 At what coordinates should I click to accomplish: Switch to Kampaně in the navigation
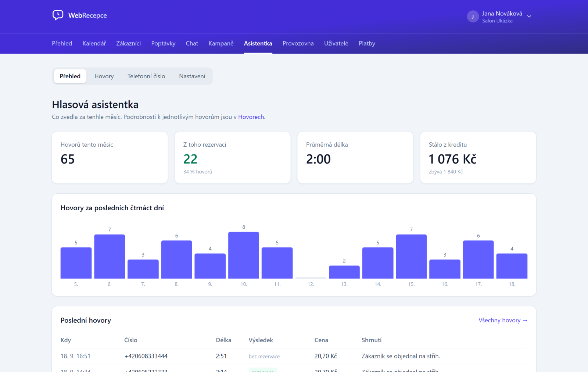point(221,43)
